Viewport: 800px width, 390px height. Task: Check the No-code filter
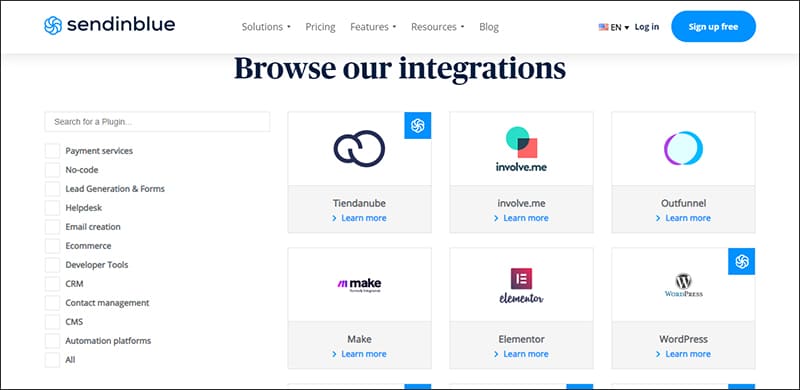tap(52, 170)
